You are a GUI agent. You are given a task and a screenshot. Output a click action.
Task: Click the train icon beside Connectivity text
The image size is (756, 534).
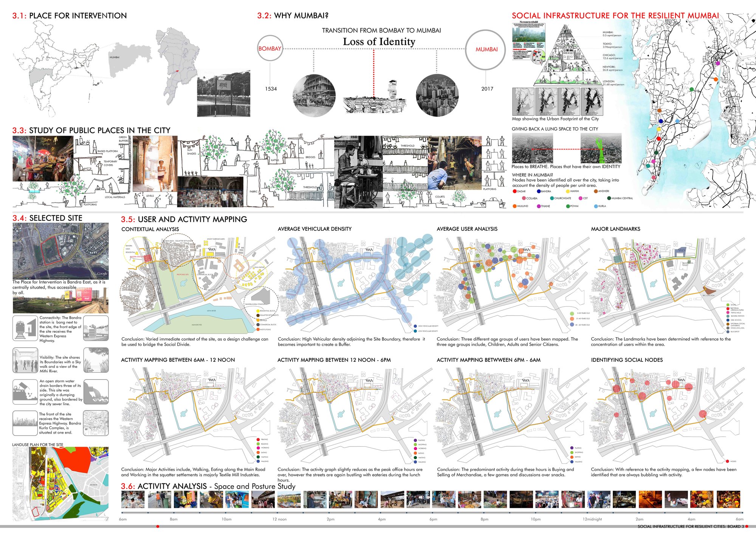coord(25,329)
